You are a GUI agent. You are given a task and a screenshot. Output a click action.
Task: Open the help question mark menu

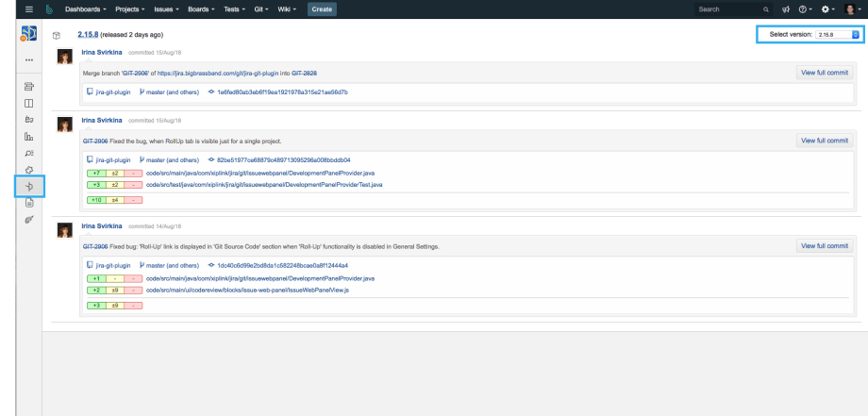pyautogui.click(x=803, y=9)
